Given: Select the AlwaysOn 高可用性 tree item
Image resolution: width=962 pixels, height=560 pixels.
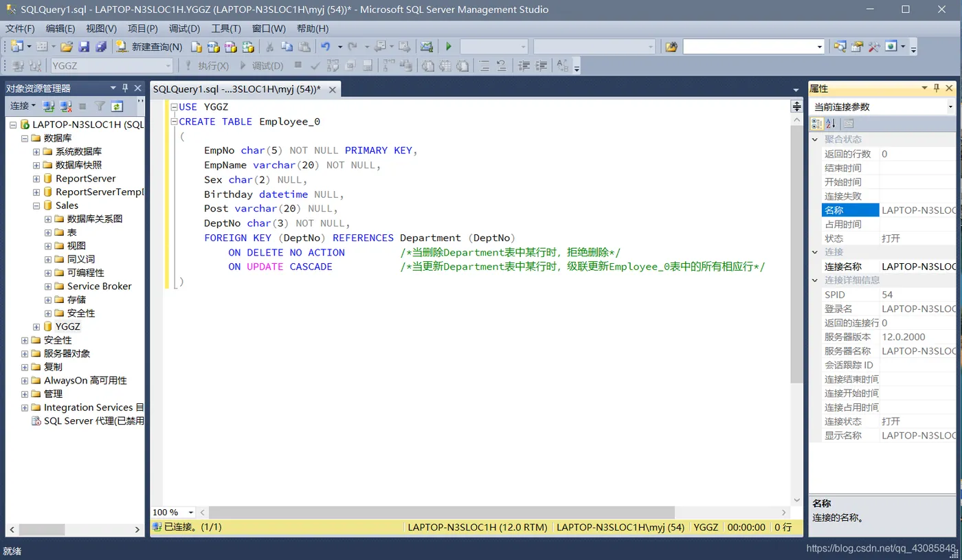Looking at the screenshot, I should click(x=85, y=380).
